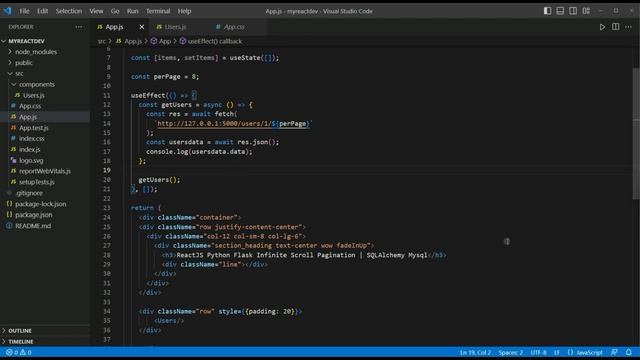Click useEffect() callback breadcrumb
The image size is (640, 360).
coord(215,41)
